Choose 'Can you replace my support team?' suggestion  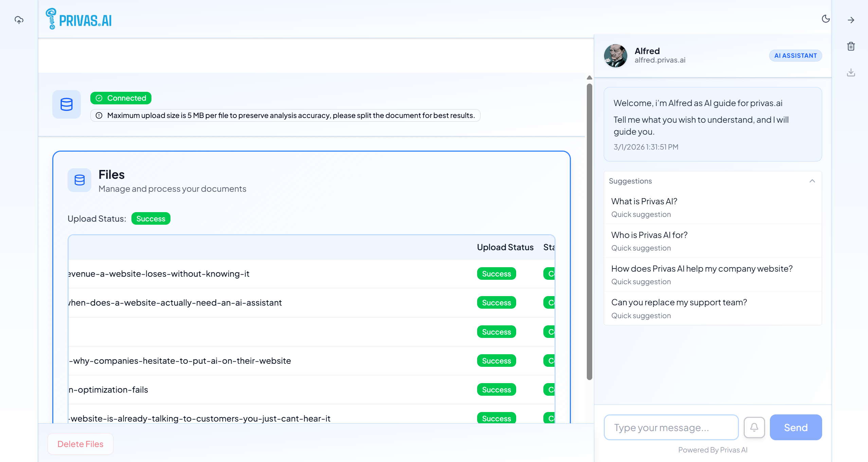click(x=679, y=303)
